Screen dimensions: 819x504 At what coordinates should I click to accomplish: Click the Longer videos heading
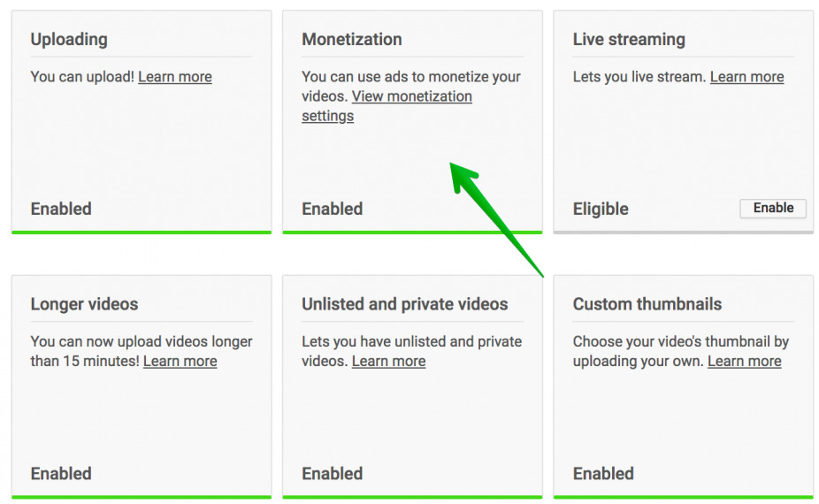(84, 304)
